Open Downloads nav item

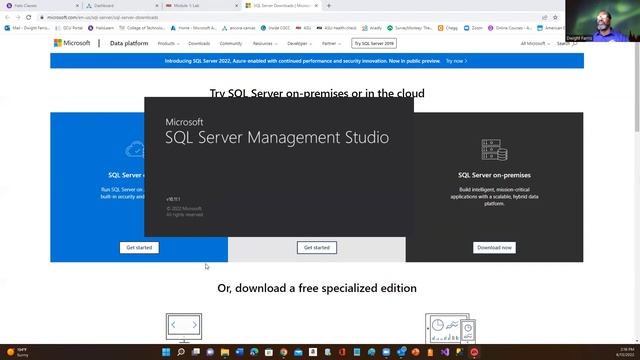click(x=199, y=44)
